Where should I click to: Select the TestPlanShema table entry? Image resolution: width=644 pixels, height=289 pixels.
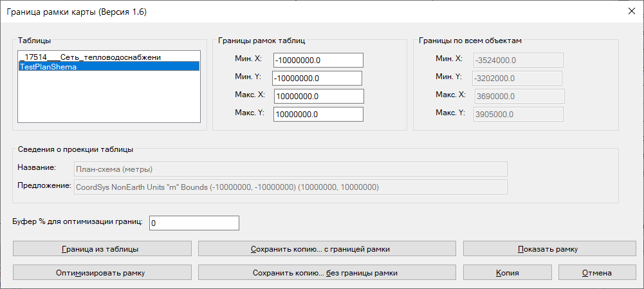pos(108,66)
